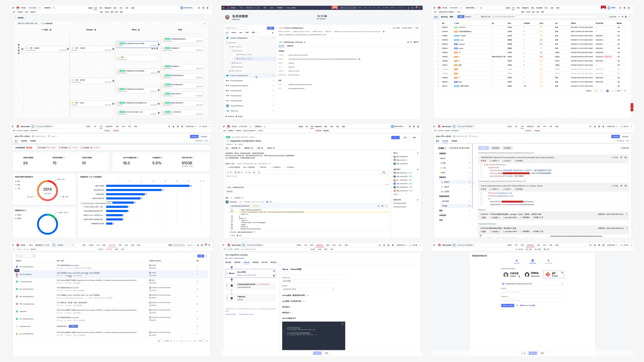
Task: Click 立即执行 for aemplateservice
Action: coord(73,326)
